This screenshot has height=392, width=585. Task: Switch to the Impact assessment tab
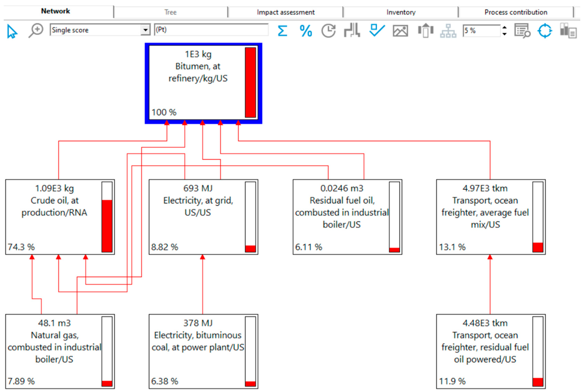(285, 12)
